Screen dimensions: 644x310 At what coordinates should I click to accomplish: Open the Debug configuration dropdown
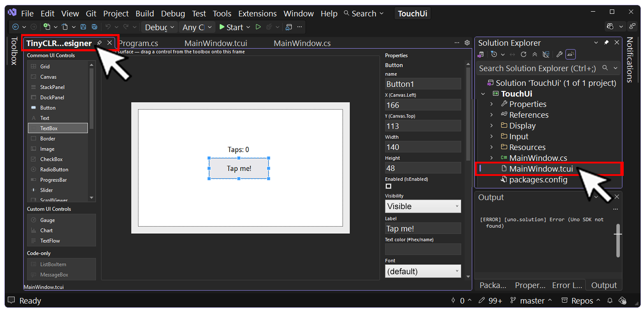click(x=159, y=27)
